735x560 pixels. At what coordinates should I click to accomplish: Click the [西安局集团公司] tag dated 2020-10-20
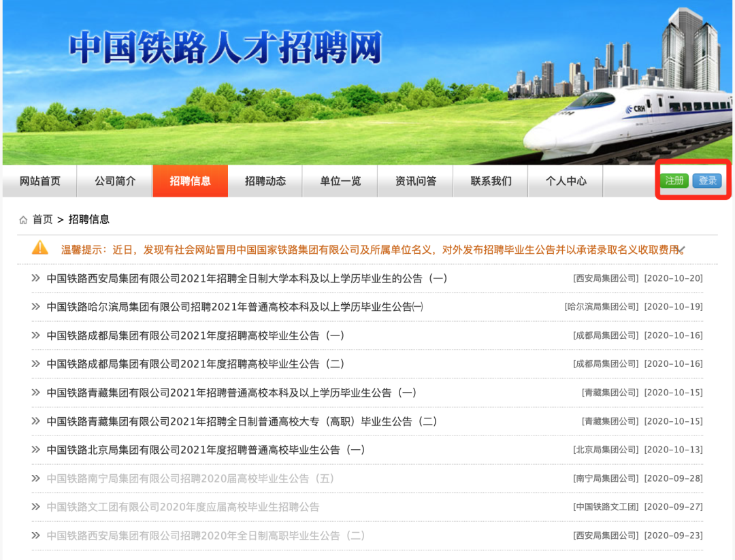tap(606, 278)
